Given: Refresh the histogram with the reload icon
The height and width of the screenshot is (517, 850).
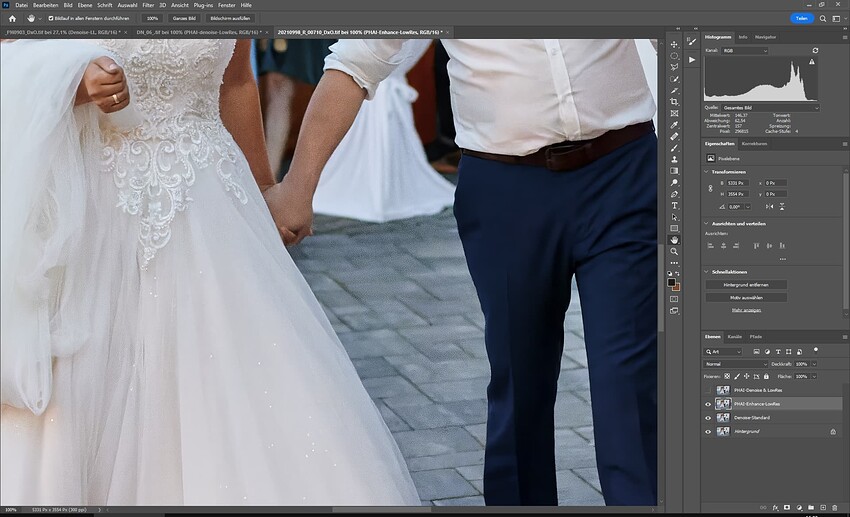Looking at the screenshot, I should [x=817, y=49].
